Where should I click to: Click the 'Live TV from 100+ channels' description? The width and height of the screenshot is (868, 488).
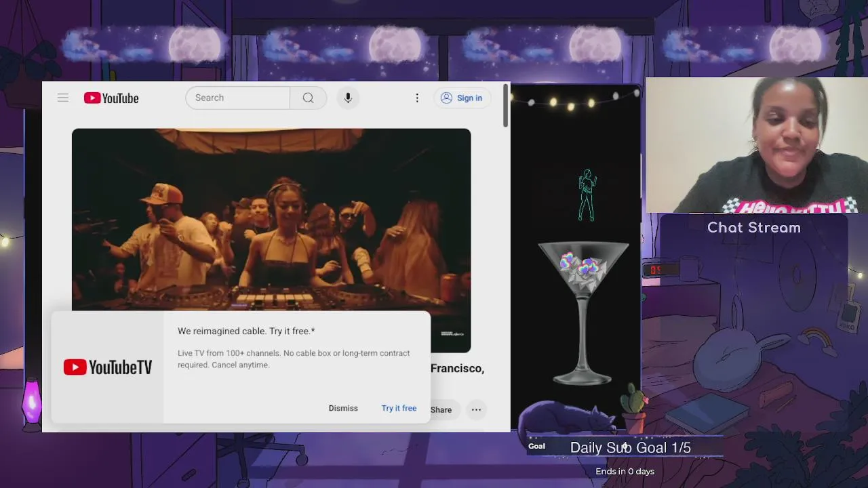click(x=294, y=359)
